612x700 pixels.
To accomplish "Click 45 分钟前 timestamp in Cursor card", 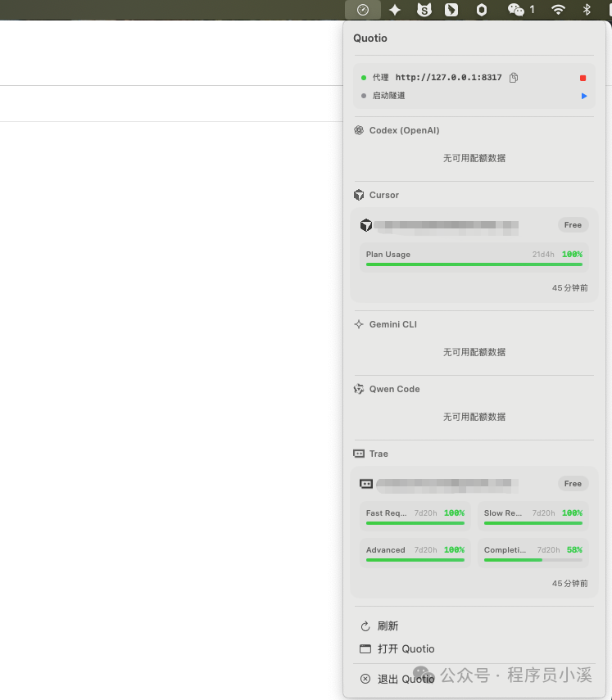I will [x=570, y=288].
